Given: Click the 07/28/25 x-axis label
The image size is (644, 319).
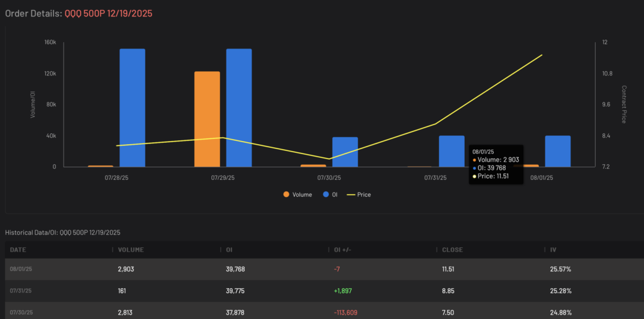Looking at the screenshot, I should pyautogui.click(x=116, y=178).
